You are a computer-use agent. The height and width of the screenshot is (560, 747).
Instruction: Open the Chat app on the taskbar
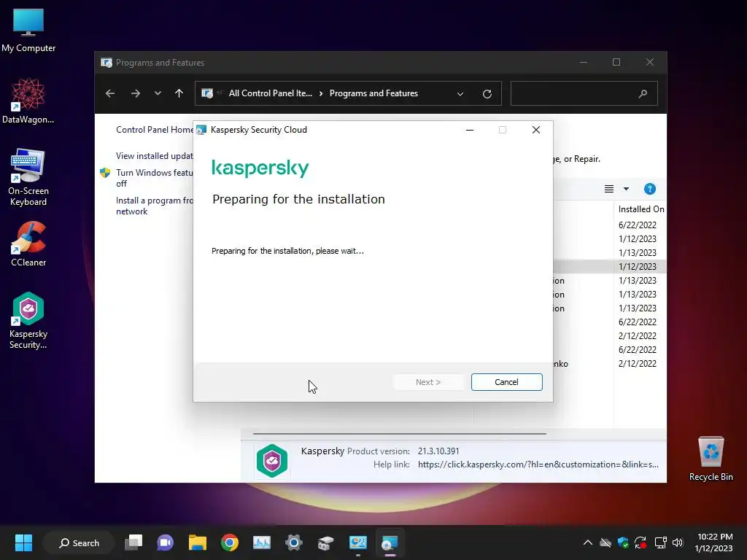pyautogui.click(x=166, y=542)
